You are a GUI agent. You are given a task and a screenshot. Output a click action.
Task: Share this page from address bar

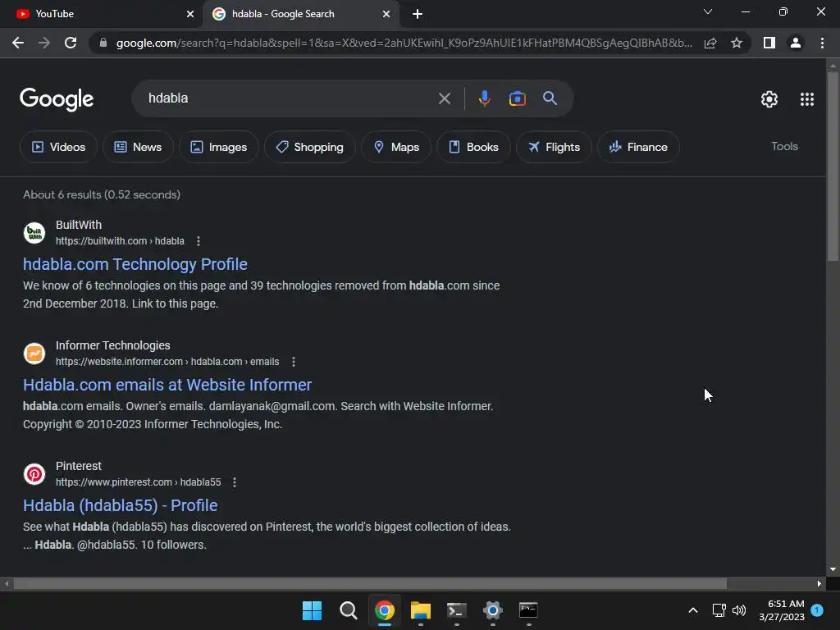[x=710, y=43]
